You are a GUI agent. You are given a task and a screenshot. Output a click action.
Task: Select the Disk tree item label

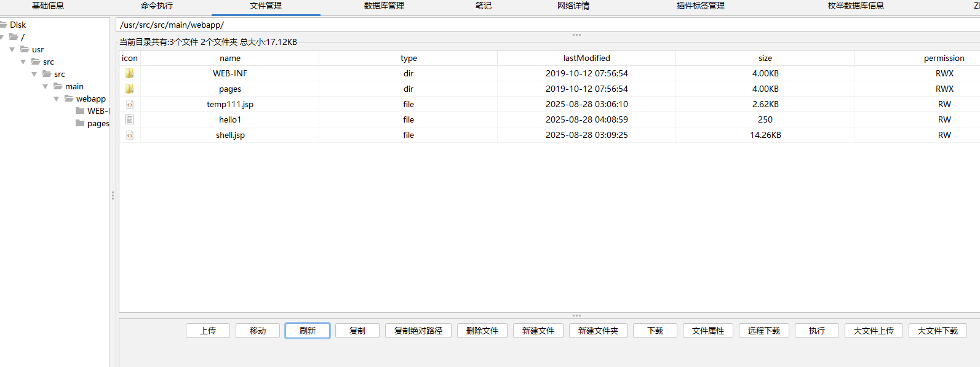(18, 25)
